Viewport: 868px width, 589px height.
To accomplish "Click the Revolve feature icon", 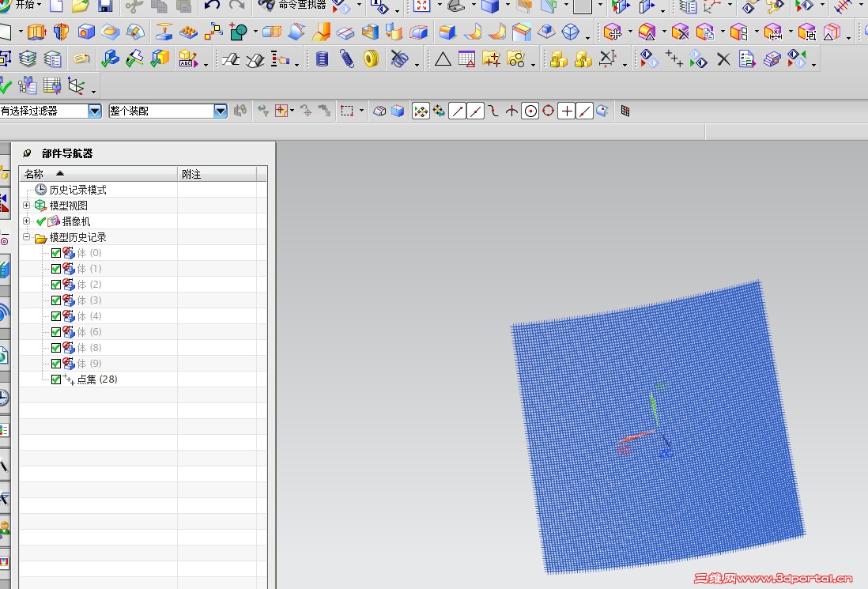I will [61, 32].
